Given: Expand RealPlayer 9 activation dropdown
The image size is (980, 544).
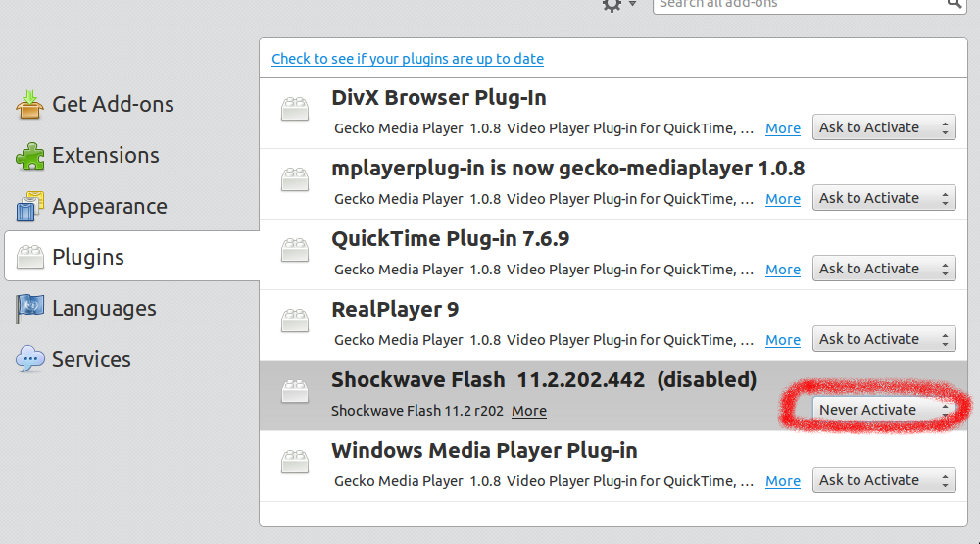Looking at the screenshot, I should (883, 339).
